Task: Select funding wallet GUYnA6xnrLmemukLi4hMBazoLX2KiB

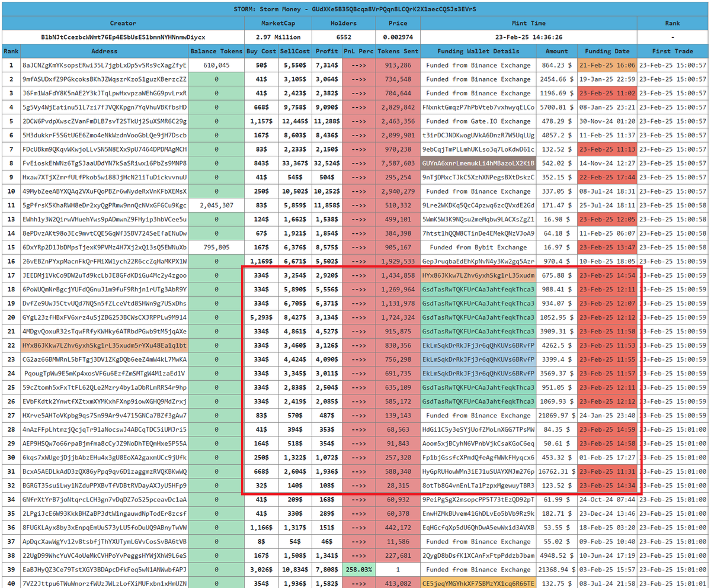Action: point(479,163)
